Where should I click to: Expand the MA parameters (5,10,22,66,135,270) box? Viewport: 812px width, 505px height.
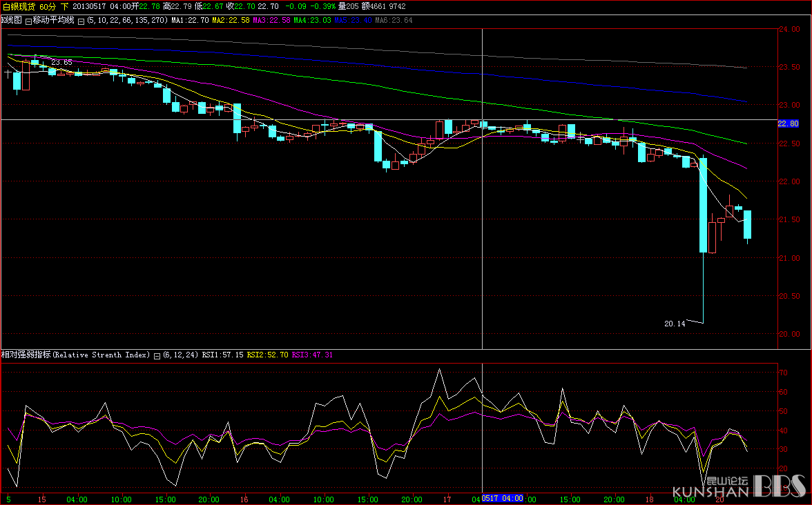point(81,21)
